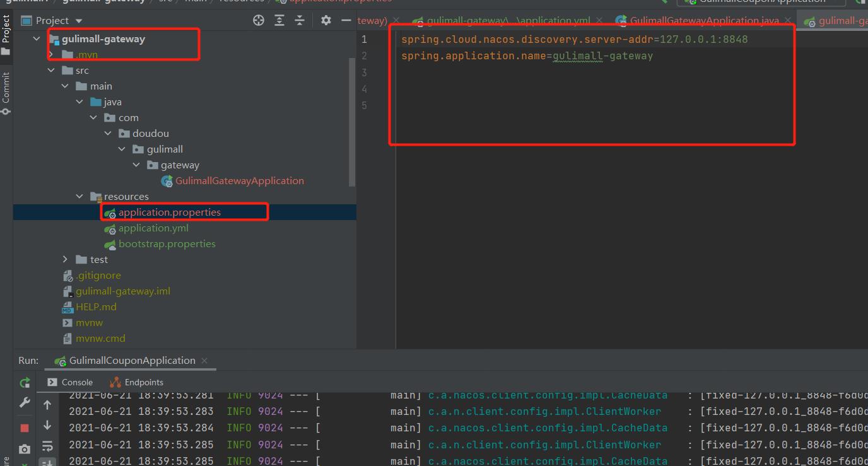Screen dimensions: 868x466
Task: Toggle soft-wrap in the console toolbar
Action: [47, 446]
